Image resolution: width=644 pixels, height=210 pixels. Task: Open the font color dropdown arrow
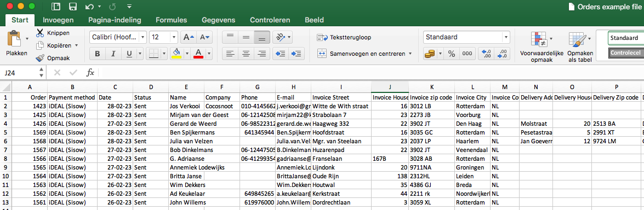pos(209,54)
